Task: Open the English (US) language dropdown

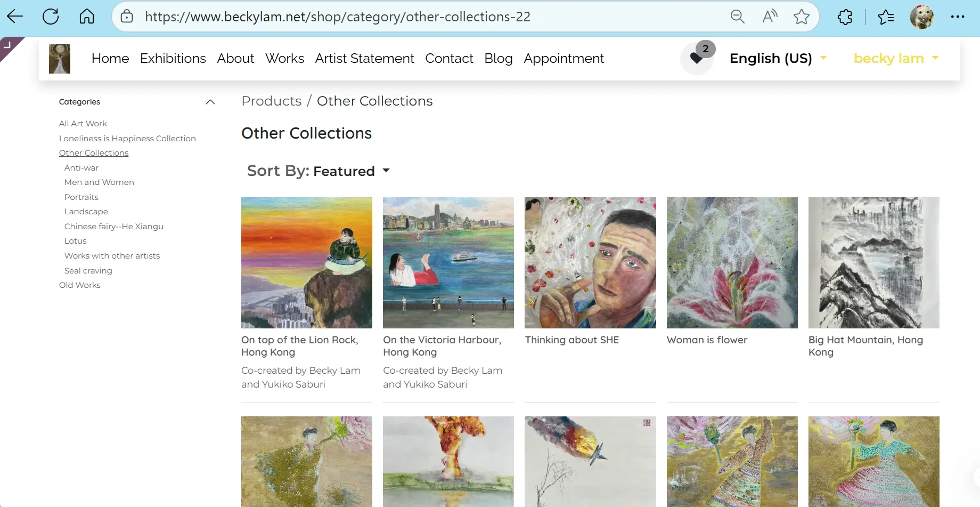Action: [778, 58]
